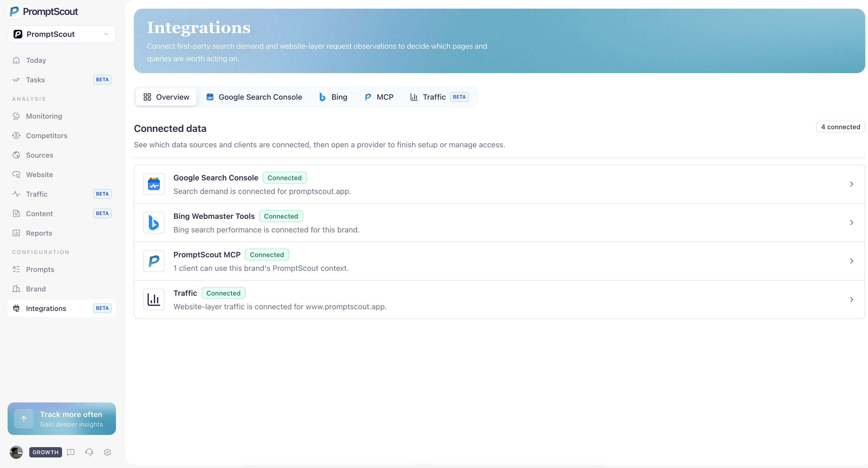The image size is (868, 468).
Task: Click the Monitoring icon in the sidebar
Action: point(16,116)
